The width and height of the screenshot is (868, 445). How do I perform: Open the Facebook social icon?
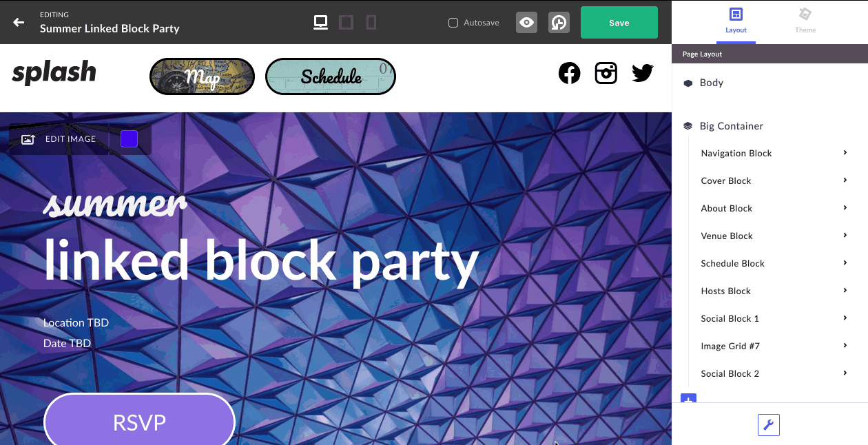pos(570,73)
